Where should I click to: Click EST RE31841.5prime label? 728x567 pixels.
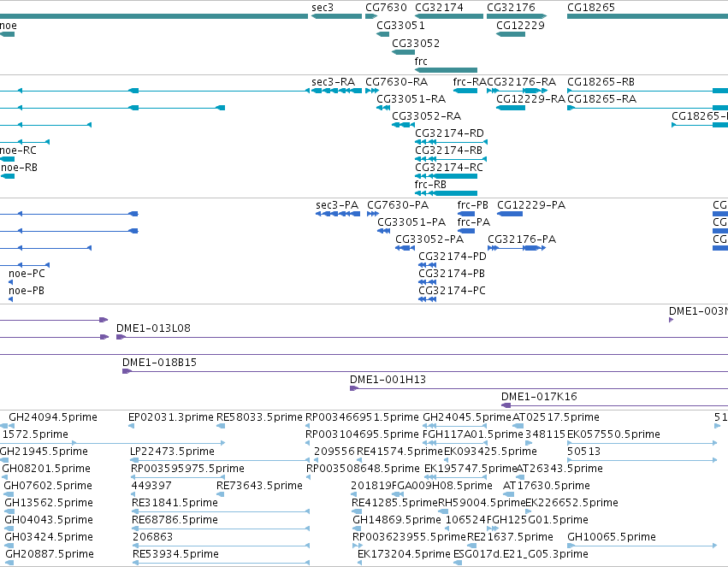[175, 503]
